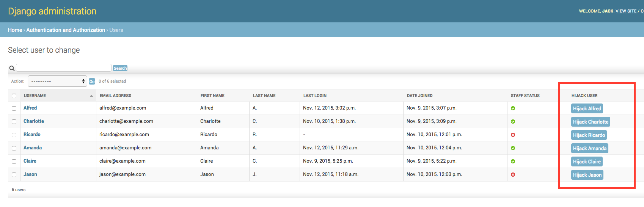Click Claire's green staff status icon

pos(513,162)
